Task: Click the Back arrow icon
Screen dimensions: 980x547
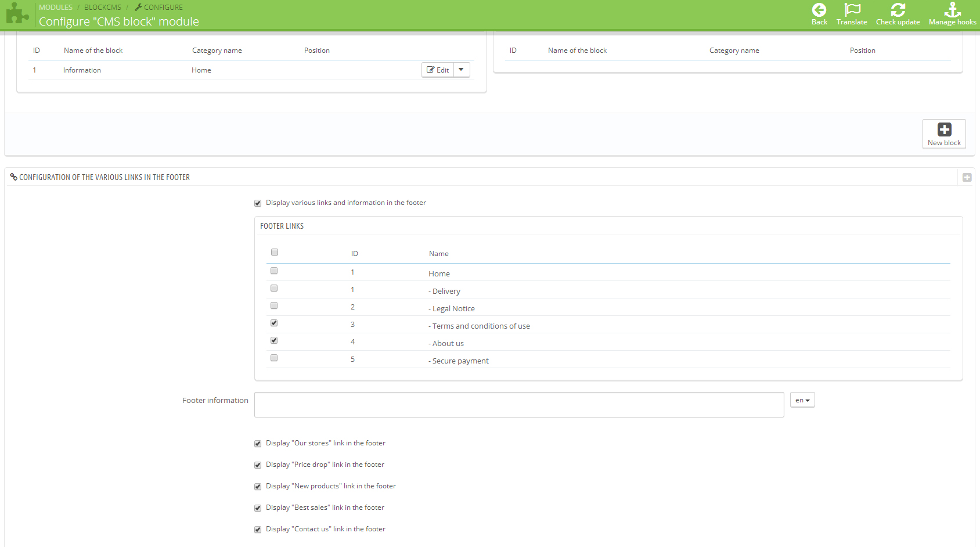Action: point(819,10)
